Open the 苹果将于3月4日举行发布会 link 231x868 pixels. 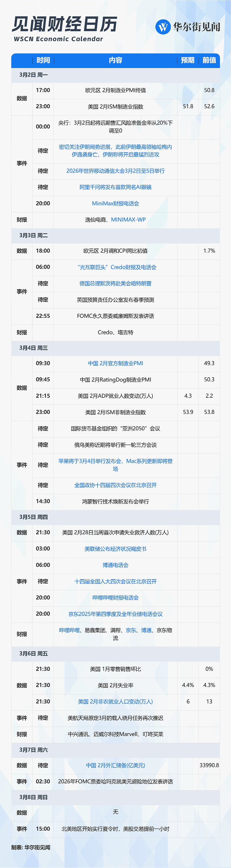point(115,465)
